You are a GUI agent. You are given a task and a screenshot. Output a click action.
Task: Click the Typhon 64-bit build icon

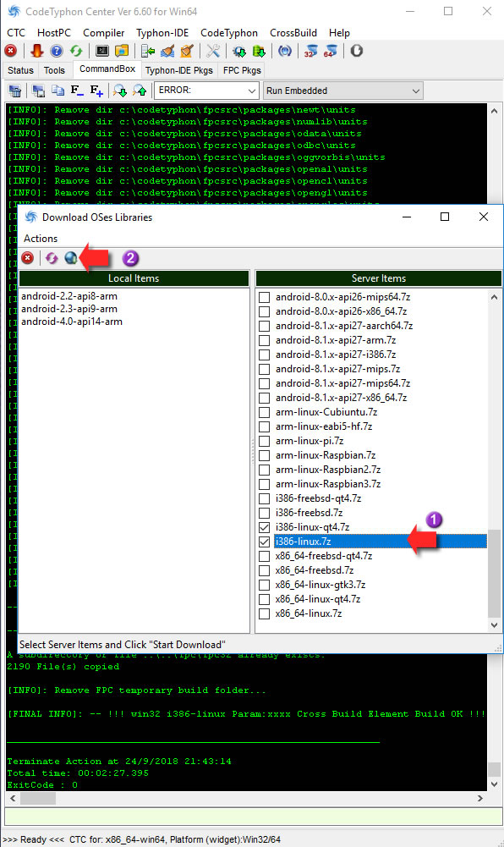(331, 51)
